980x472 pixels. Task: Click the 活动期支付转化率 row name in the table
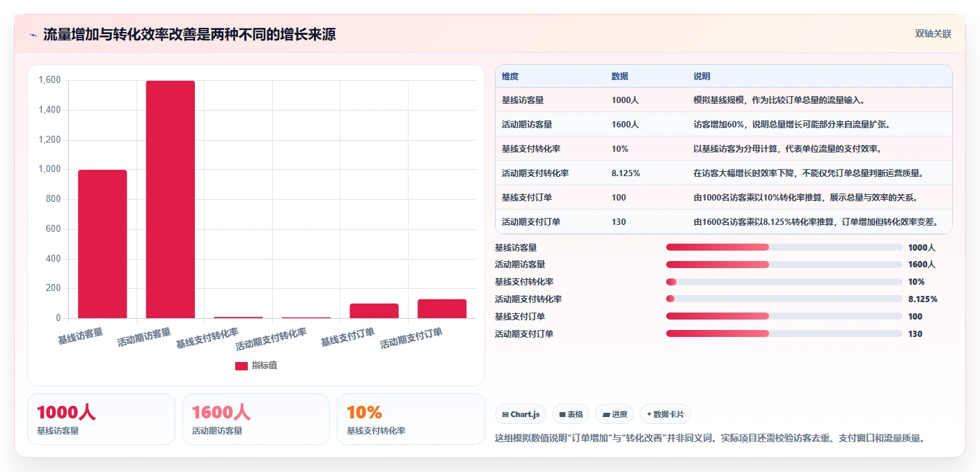535,173
